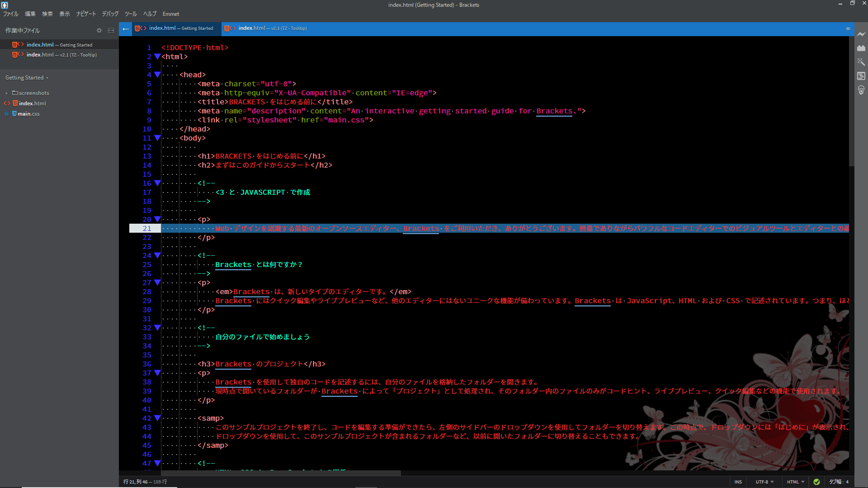Select index.html Getting Started in working files

pos(59,45)
